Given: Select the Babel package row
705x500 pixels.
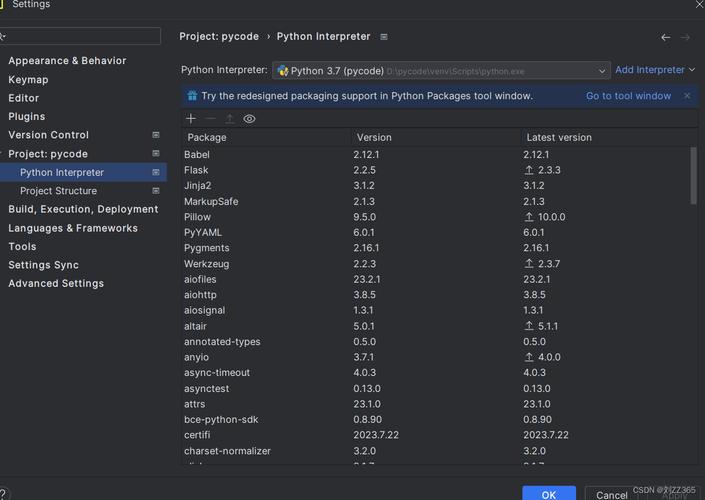Looking at the screenshot, I should tap(435, 155).
